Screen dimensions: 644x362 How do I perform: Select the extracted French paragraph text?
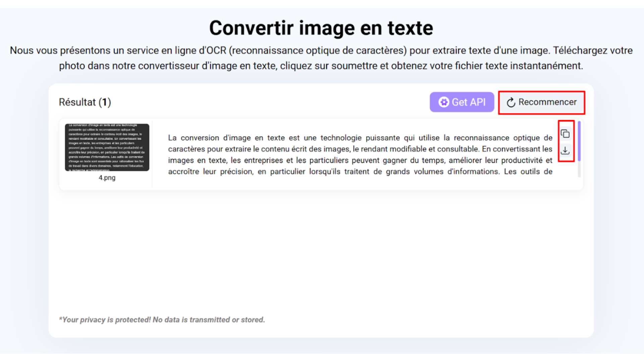point(359,154)
